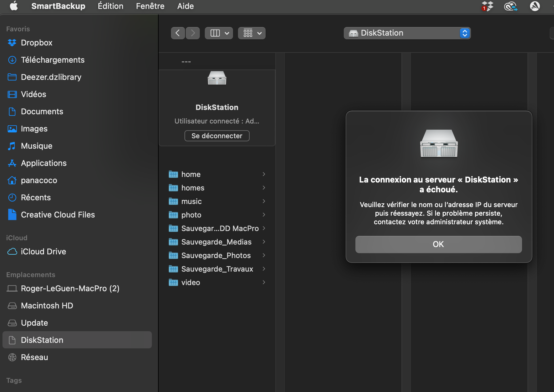Expand the home folder chevron

click(264, 174)
